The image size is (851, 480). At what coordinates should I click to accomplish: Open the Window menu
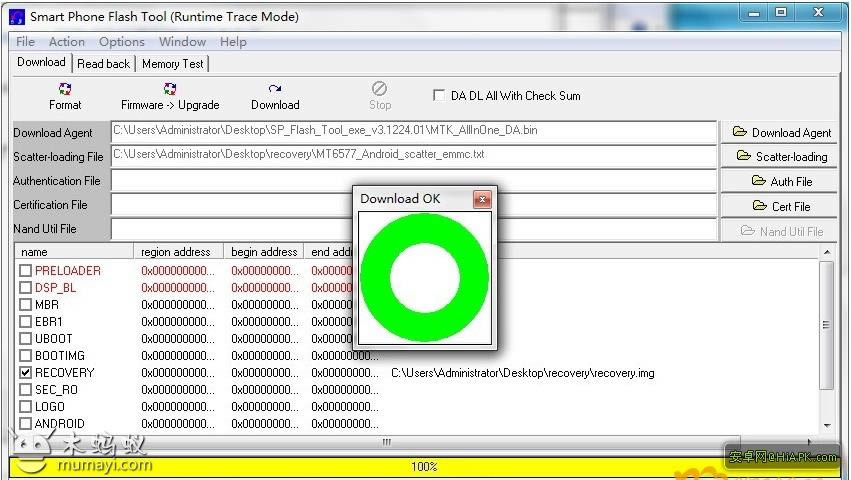pos(182,42)
